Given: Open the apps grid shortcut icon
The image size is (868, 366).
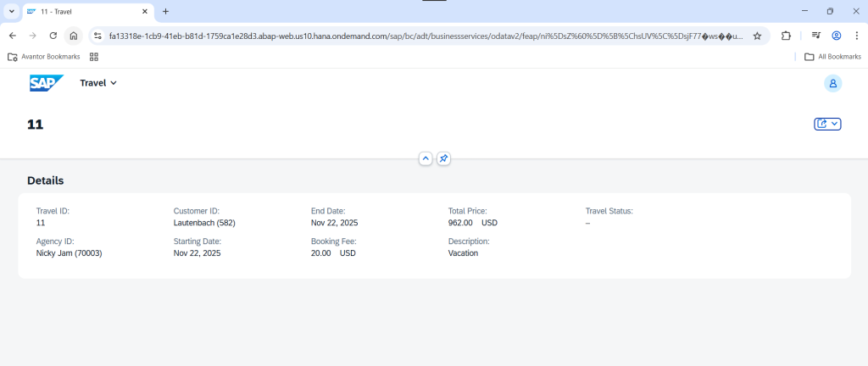Looking at the screenshot, I should [93, 57].
